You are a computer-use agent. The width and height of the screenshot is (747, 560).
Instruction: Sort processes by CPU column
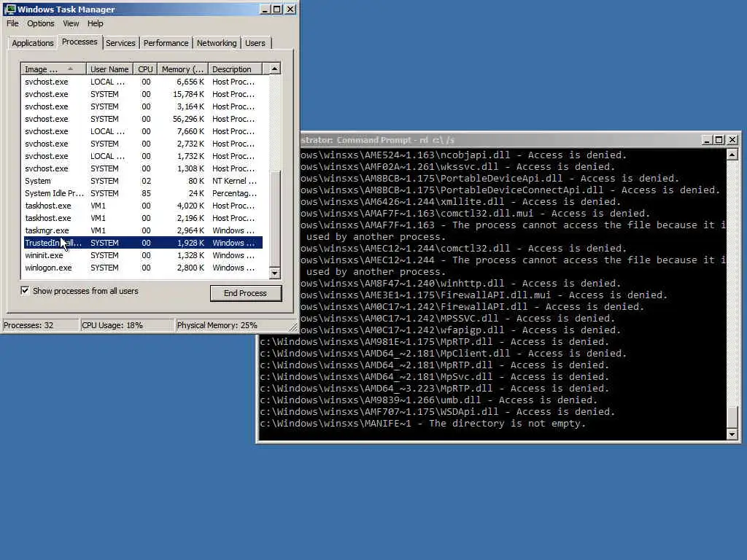click(145, 69)
